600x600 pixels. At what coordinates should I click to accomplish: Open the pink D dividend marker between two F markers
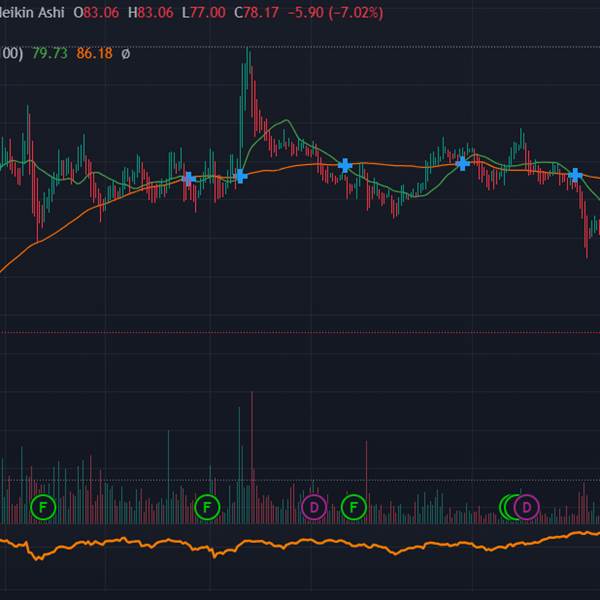314,507
